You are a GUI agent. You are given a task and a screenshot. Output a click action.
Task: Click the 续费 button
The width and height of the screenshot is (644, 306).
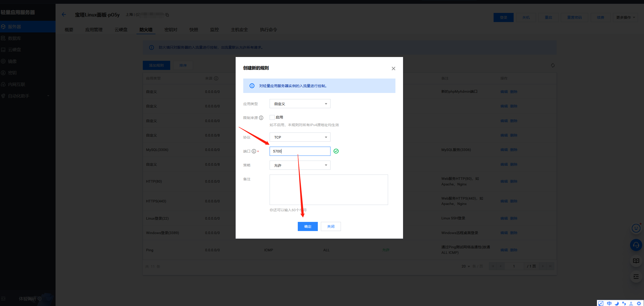pyautogui.click(x=600, y=17)
